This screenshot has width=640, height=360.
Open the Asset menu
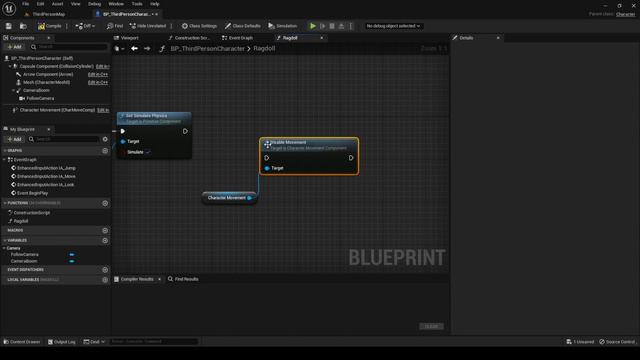coord(58,4)
